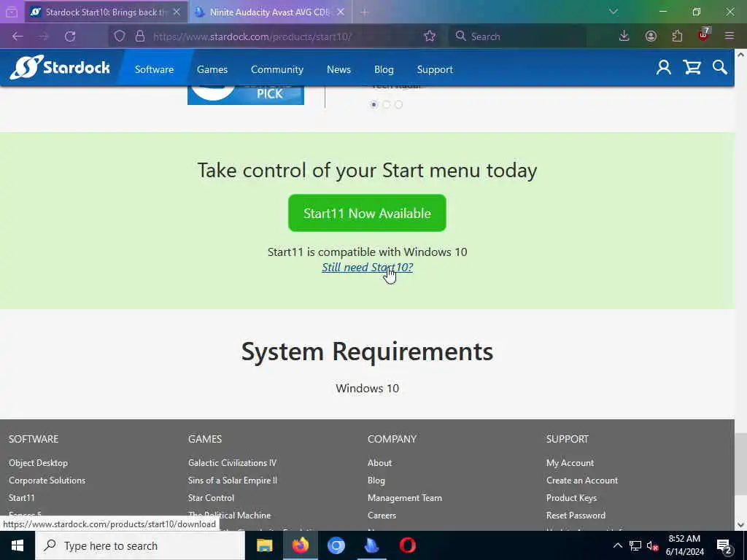
Task: Click the Start11 Now Available button
Action: coord(368,213)
